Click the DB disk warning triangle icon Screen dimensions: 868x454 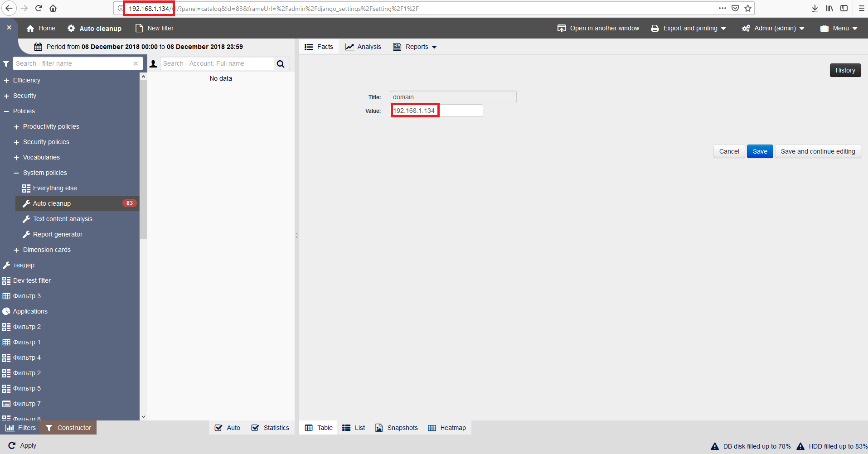[x=715, y=446]
